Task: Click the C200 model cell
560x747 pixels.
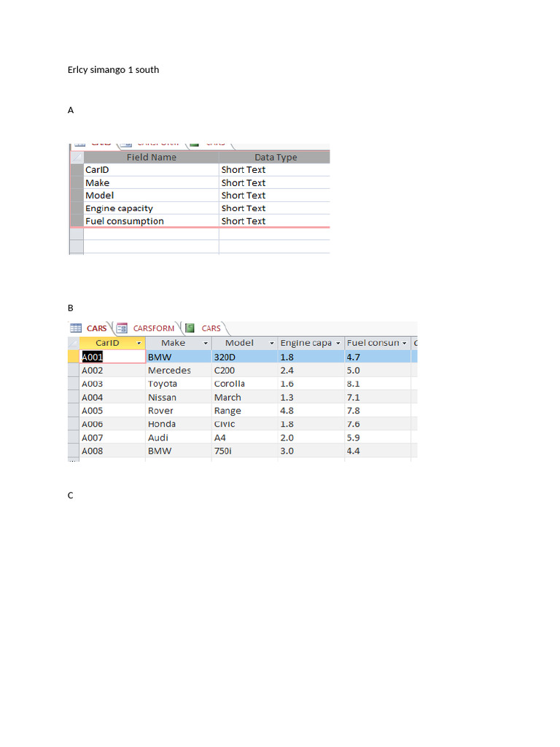Action: pyautogui.click(x=245, y=370)
